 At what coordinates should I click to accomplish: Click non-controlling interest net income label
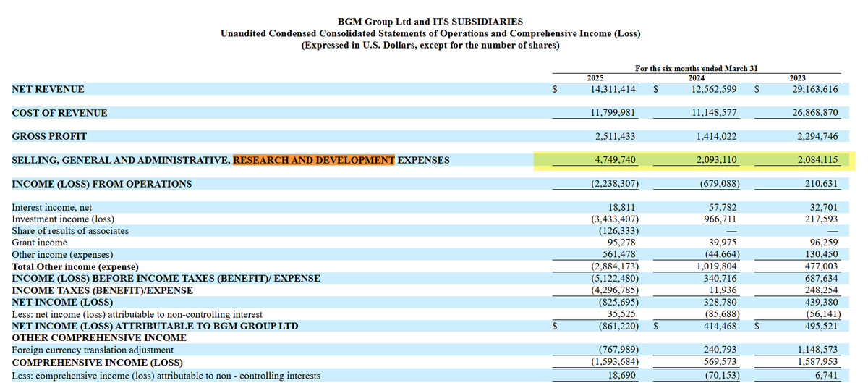pyautogui.click(x=137, y=314)
